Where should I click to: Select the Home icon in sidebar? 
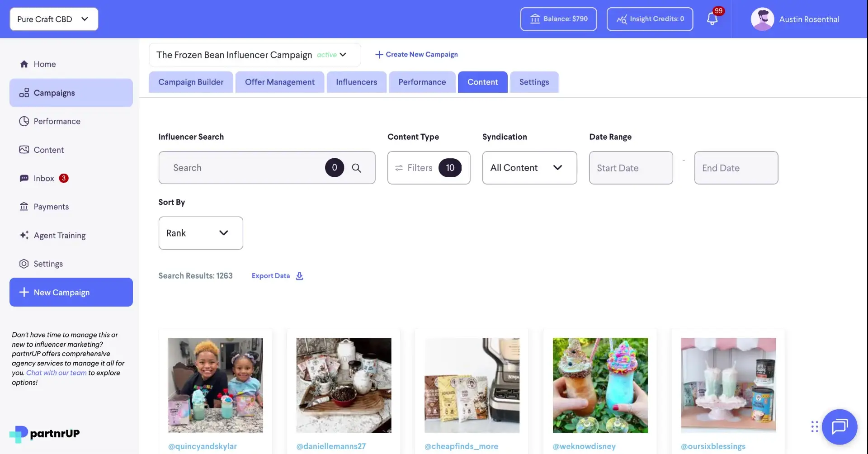point(24,64)
